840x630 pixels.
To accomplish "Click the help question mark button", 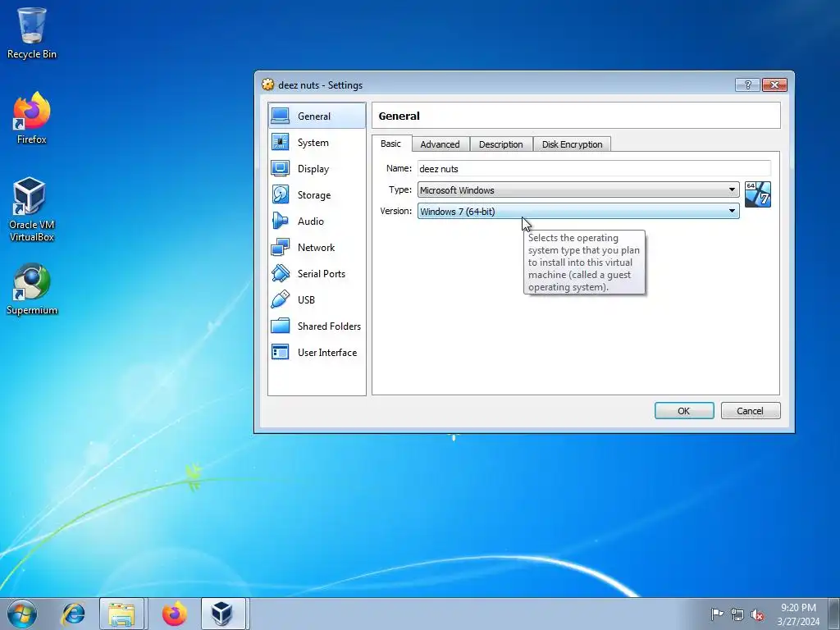I will (748, 84).
